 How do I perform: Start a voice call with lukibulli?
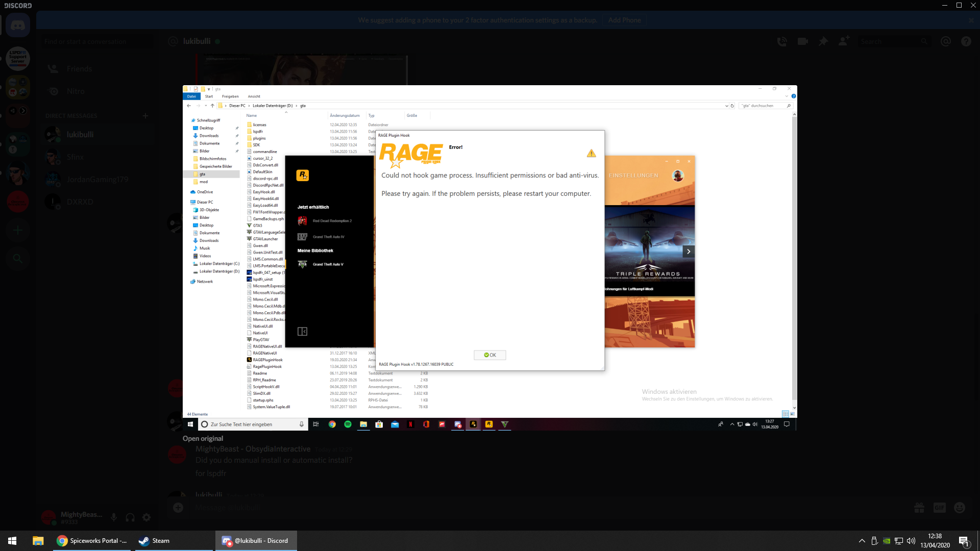point(782,41)
